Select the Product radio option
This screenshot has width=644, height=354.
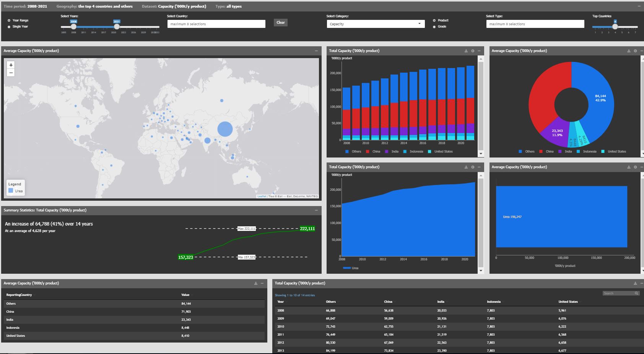click(x=434, y=20)
